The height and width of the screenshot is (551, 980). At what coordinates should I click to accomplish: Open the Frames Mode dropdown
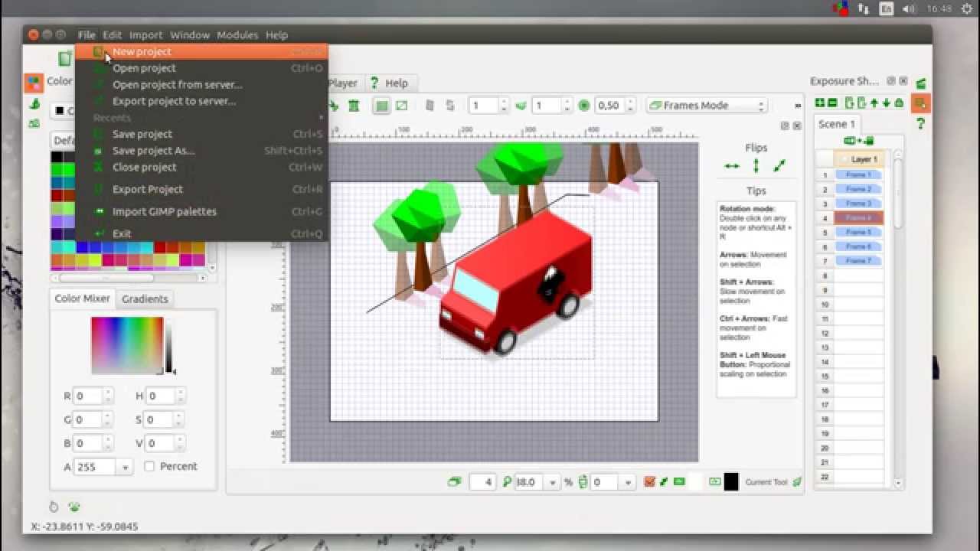click(x=706, y=106)
